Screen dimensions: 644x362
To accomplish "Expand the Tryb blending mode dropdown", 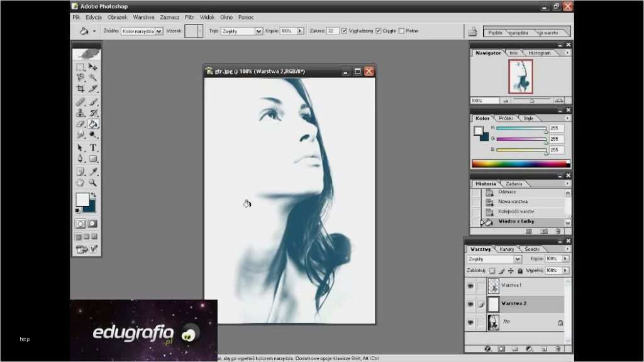I will tap(241, 30).
